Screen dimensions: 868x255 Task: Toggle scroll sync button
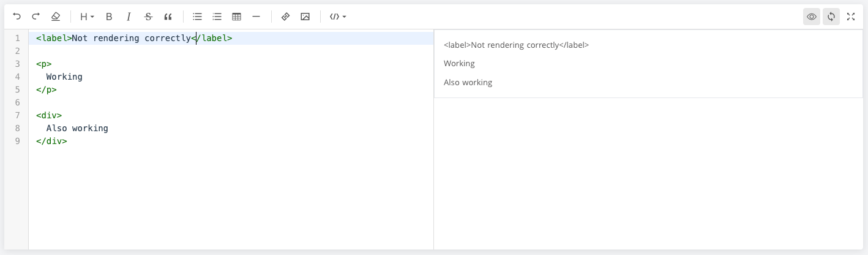831,17
